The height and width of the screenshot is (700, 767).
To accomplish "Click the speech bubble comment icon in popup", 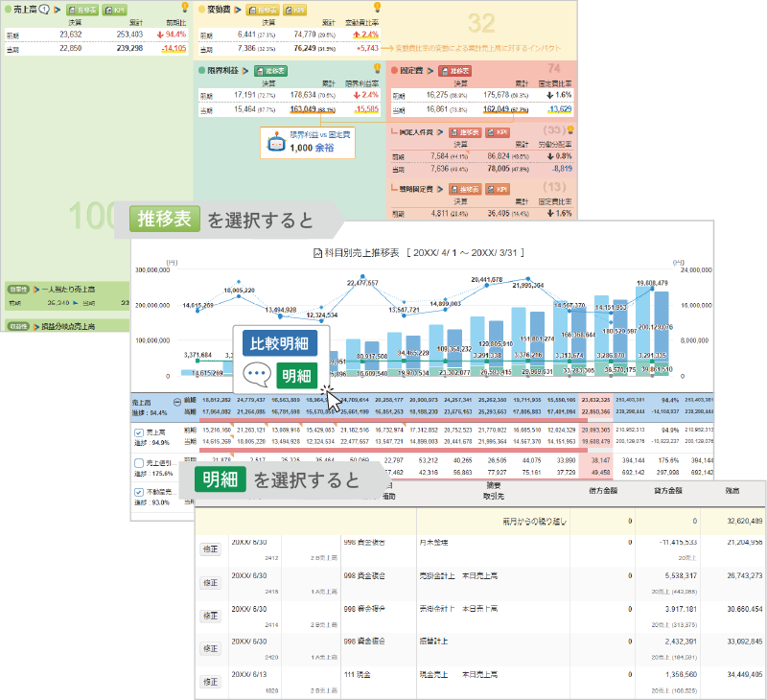I will [257, 375].
